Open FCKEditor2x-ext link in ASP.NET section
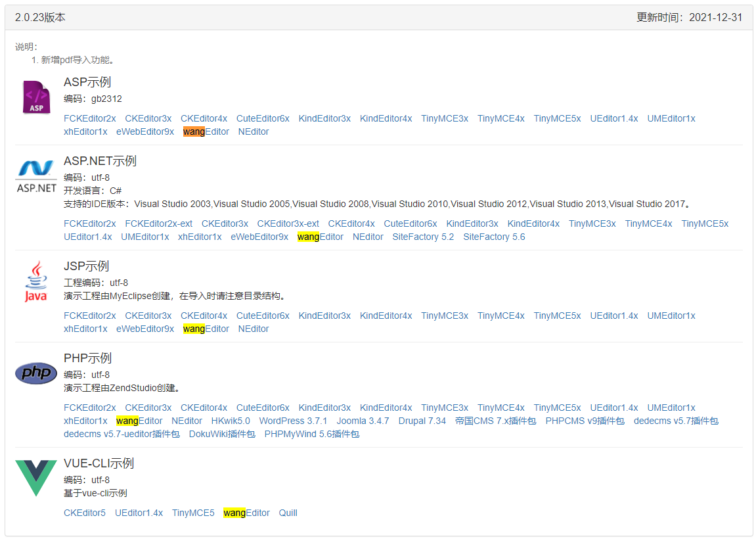This screenshot has width=756, height=539. pyautogui.click(x=159, y=224)
